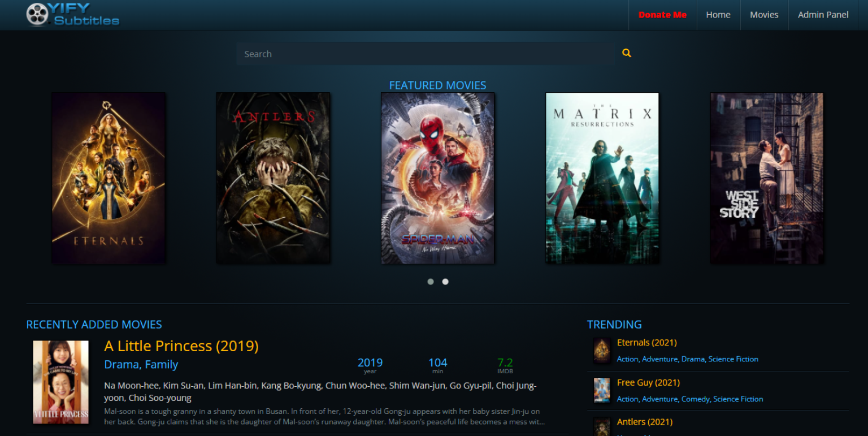Click the A Little Princess poster thumbnail
The image size is (868, 436).
[61, 382]
